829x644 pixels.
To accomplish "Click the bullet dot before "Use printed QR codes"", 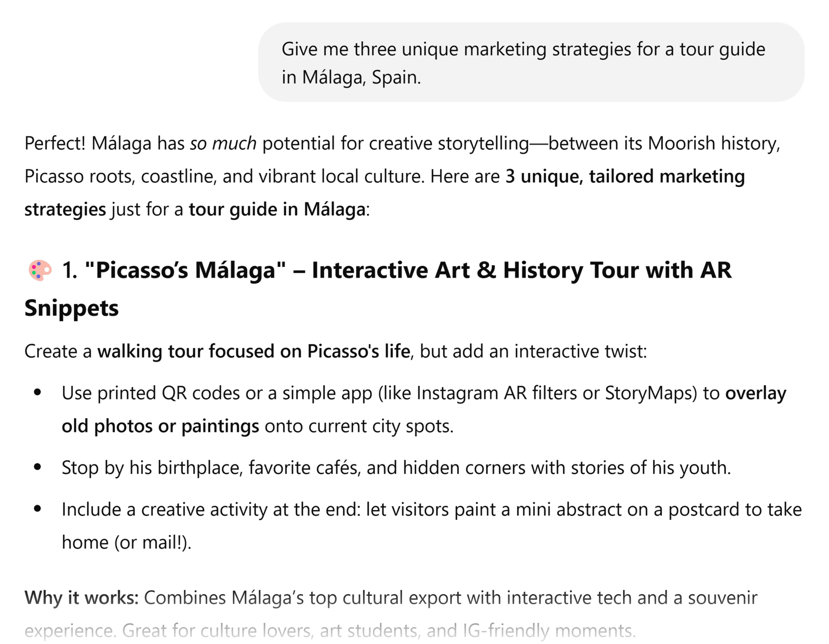I will (x=38, y=393).
